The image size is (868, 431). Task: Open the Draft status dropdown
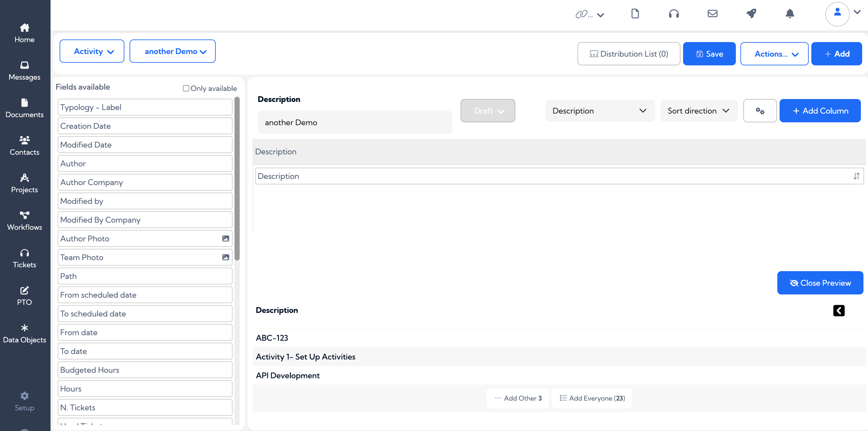point(487,110)
